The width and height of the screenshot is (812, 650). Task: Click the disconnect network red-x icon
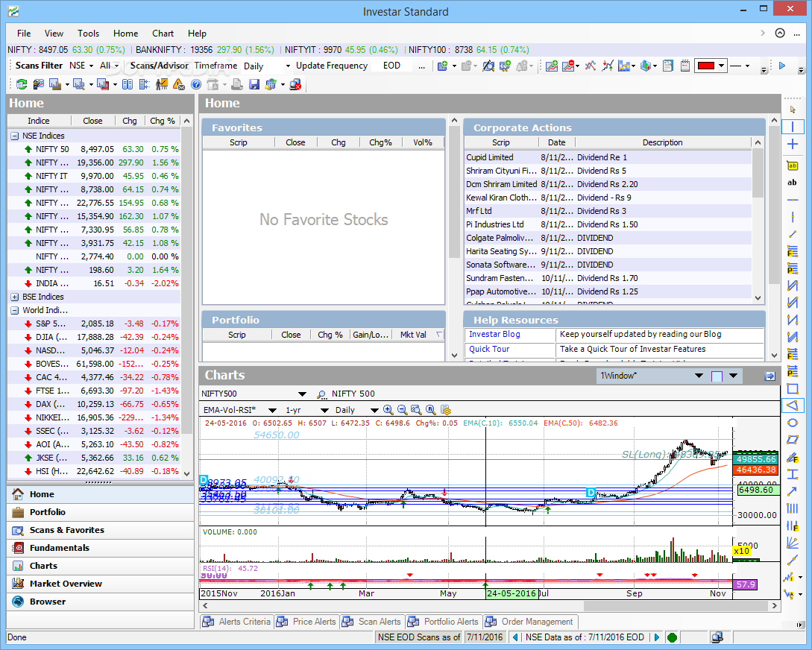(x=295, y=83)
